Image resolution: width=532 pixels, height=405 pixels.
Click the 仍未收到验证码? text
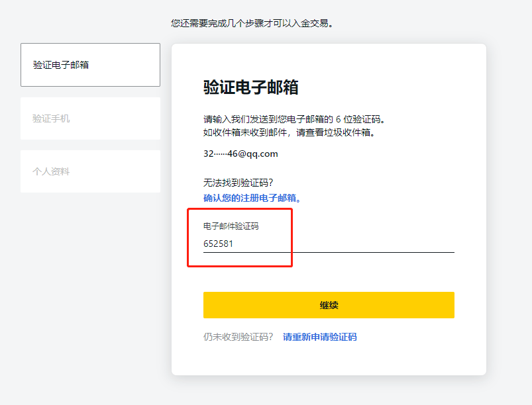[239, 337]
